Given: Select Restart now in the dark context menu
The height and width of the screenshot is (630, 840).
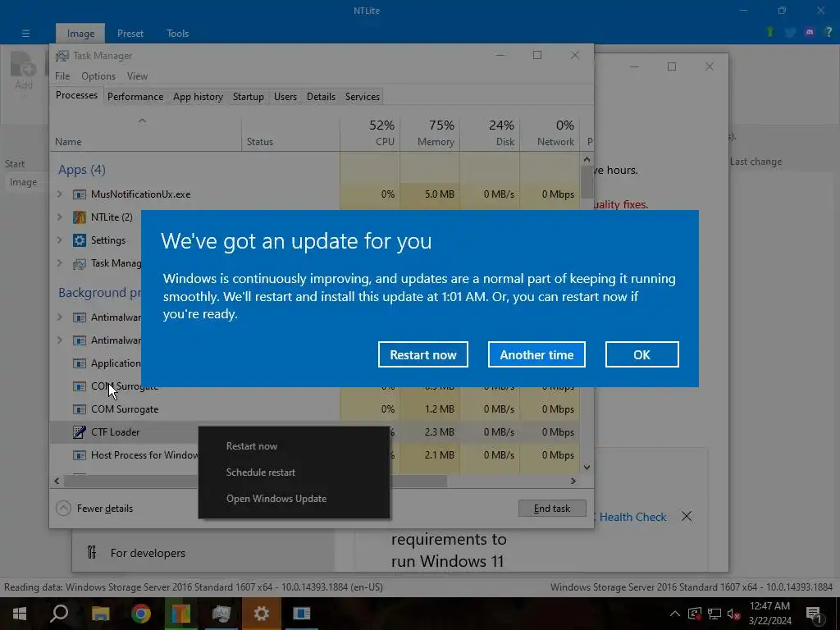Looking at the screenshot, I should pyautogui.click(x=251, y=445).
